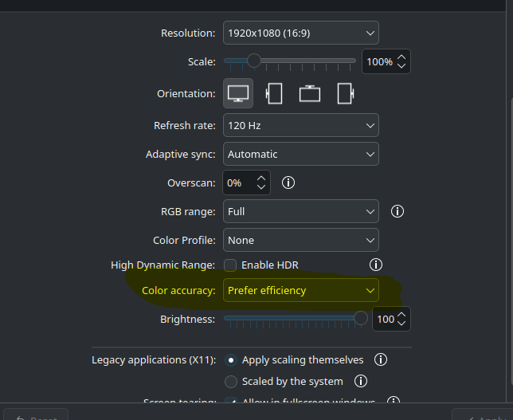
Task: Open the Color Profile dropdown
Action: tap(300, 240)
